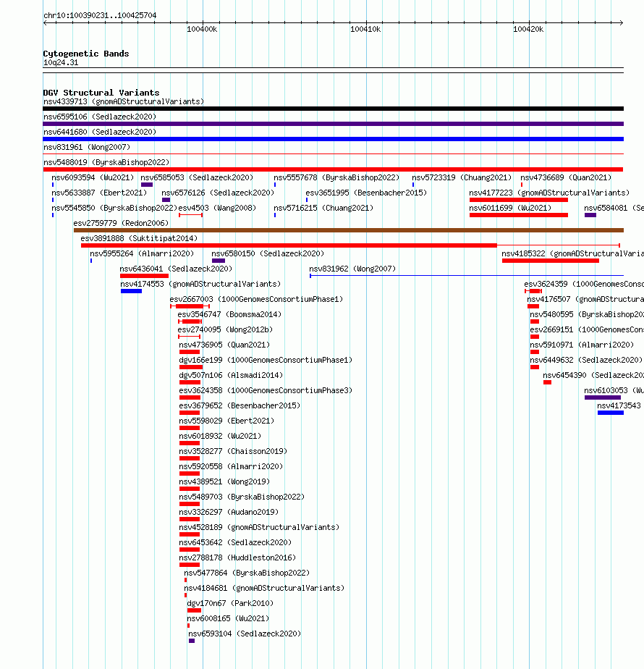
Task: Click nsv5955264 (Almarri2020) label
Action: [x=142, y=254]
